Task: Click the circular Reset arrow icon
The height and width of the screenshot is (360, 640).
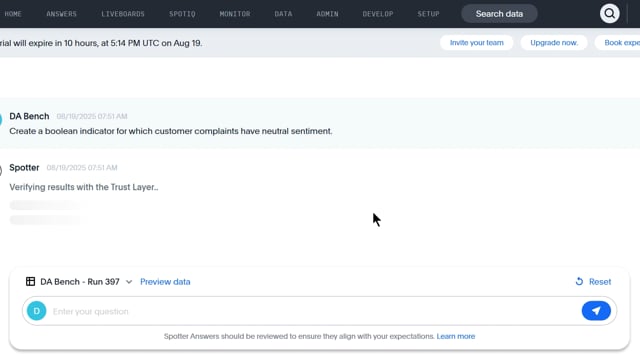Action: 579,282
